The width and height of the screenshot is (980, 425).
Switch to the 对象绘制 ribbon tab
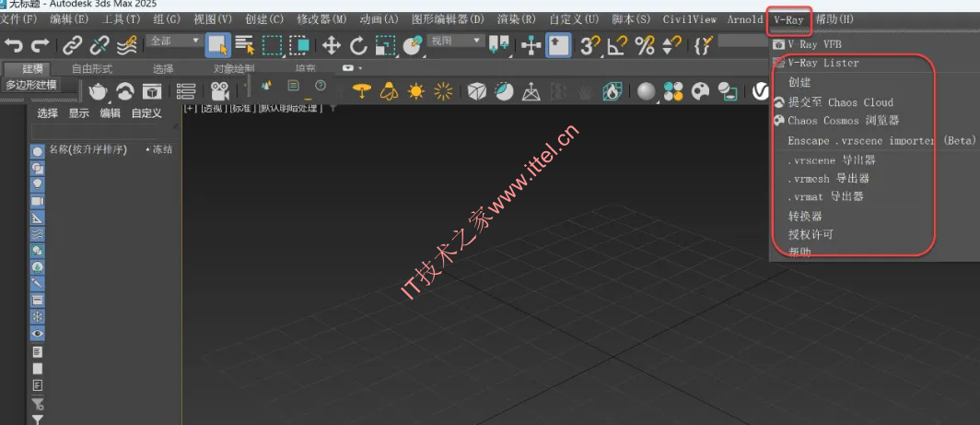(x=234, y=68)
